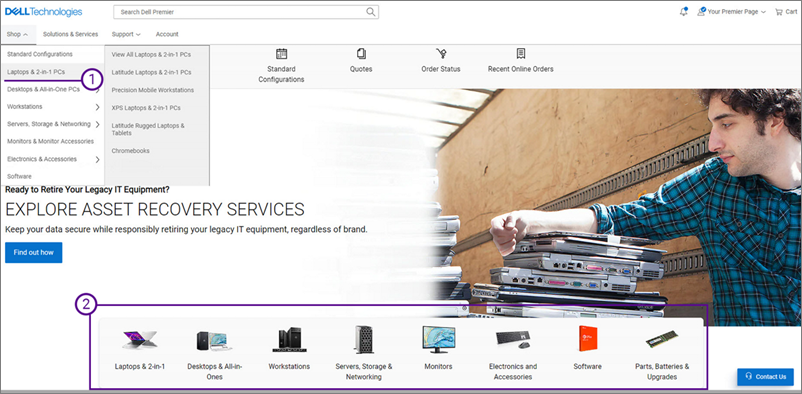Expand the Workstations submenu arrow
802x394 pixels.
click(97, 107)
